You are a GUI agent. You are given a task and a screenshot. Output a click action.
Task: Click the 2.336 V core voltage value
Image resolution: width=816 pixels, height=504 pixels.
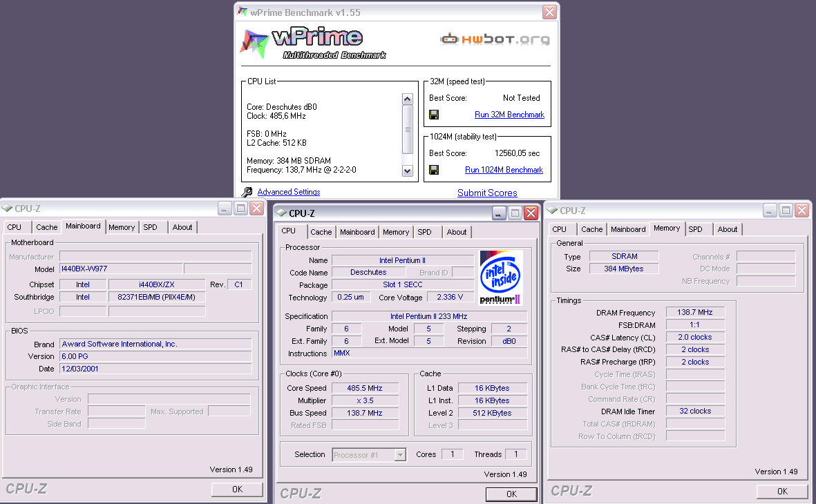[450, 297]
